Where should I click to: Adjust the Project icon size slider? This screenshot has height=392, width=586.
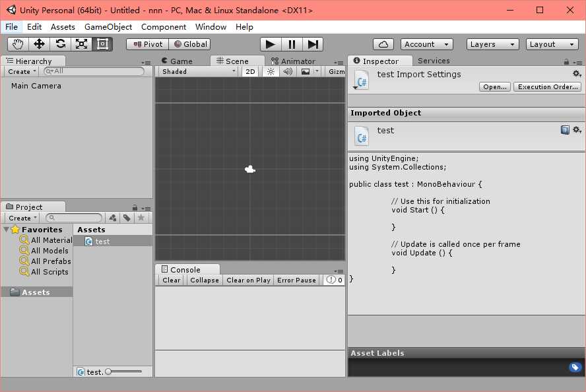pos(123,372)
